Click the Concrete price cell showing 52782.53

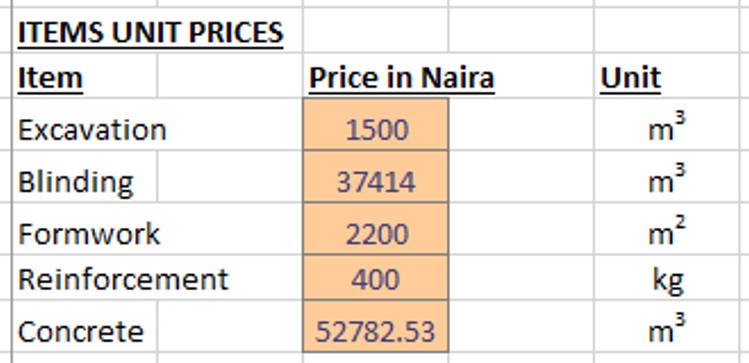pos(375,327)
